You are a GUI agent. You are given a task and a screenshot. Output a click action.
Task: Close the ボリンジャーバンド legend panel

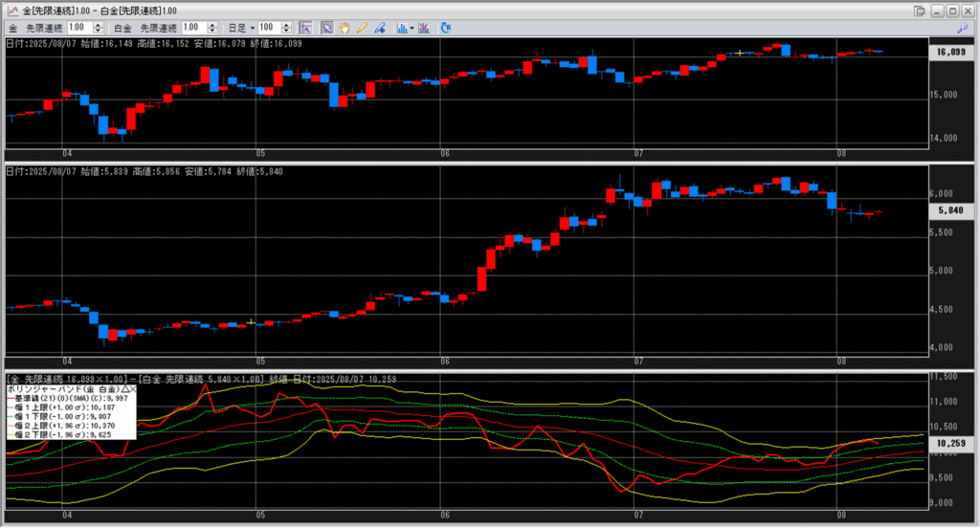pos(133,390)
